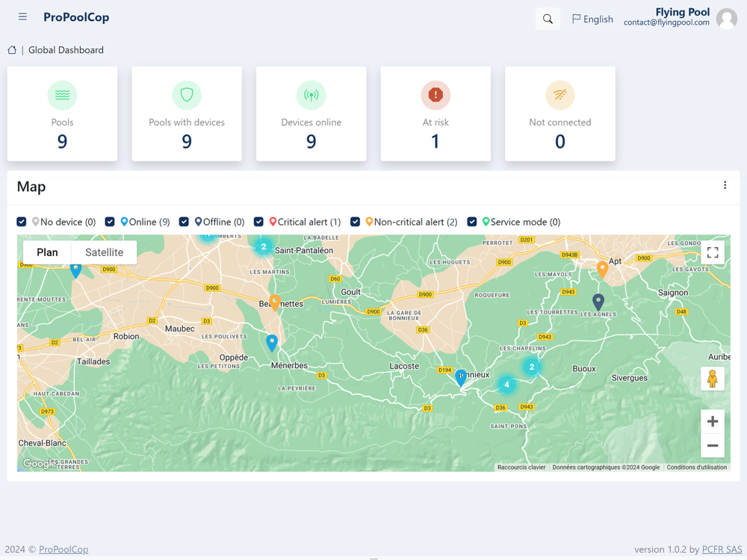Open cluster of 2 near Les Chapelins

532,367
